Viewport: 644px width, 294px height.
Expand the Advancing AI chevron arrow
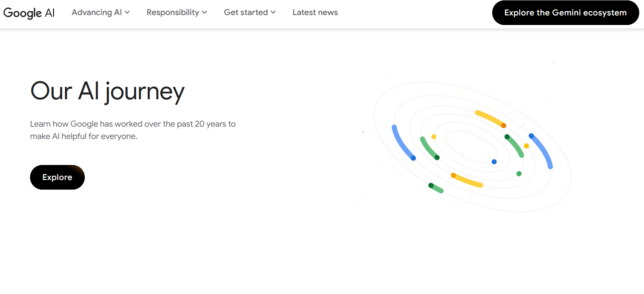point(127,12)
